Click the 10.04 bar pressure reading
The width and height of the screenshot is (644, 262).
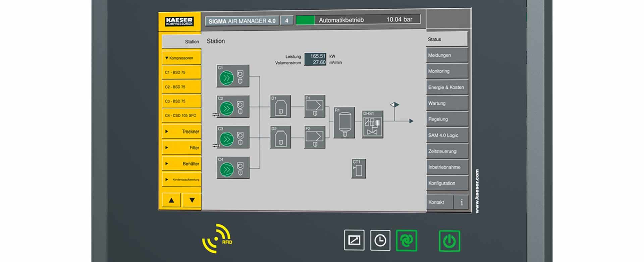click(399, 19)
